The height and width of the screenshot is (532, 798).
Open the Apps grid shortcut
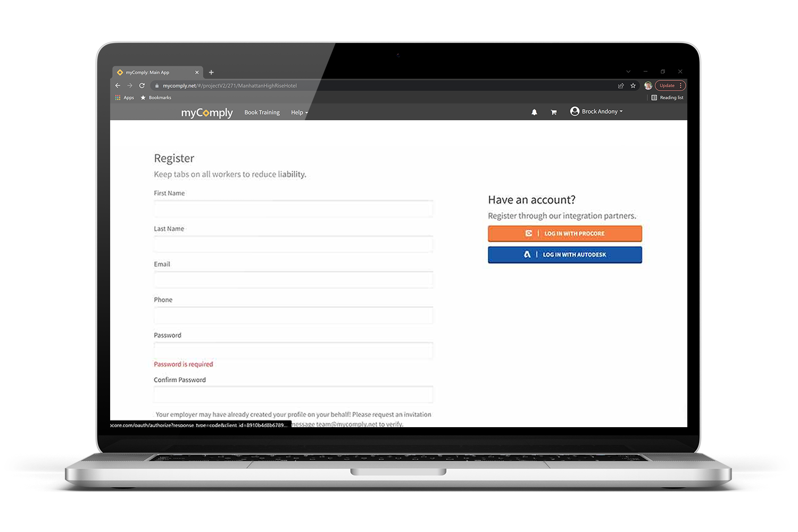[x=124, y=98]
